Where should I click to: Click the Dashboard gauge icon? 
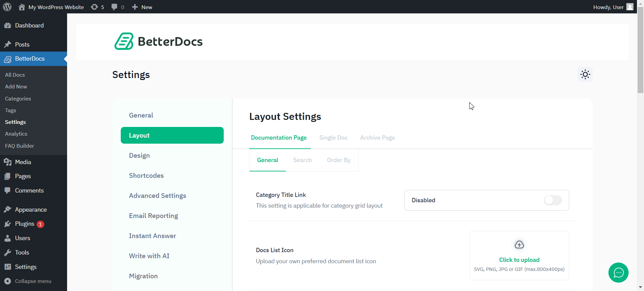[x=8, y=25]
